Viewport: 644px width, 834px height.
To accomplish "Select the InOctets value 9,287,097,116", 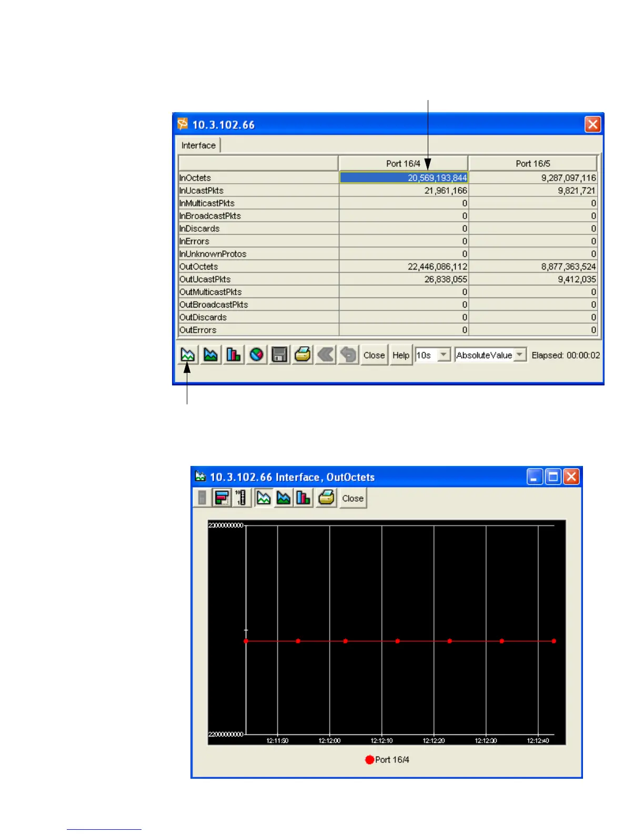I will coord(533,178).
